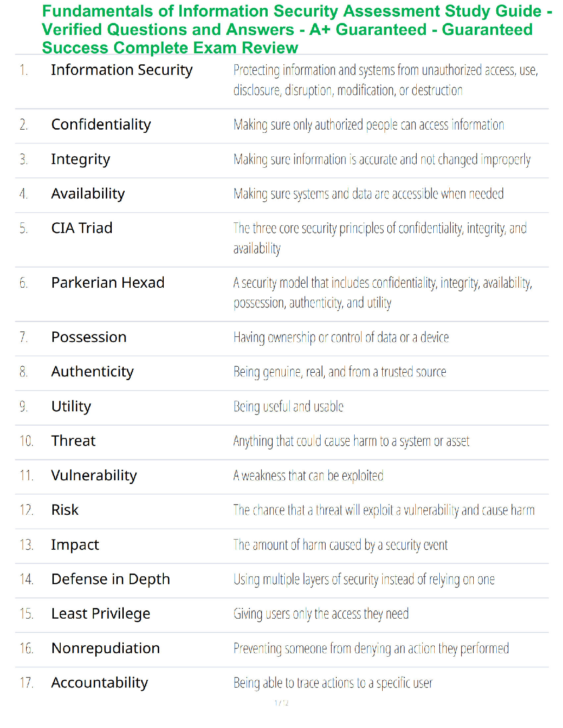Click the page number at the bottom
Viewport: 563px width, 728px height.
tap(281, 703)
